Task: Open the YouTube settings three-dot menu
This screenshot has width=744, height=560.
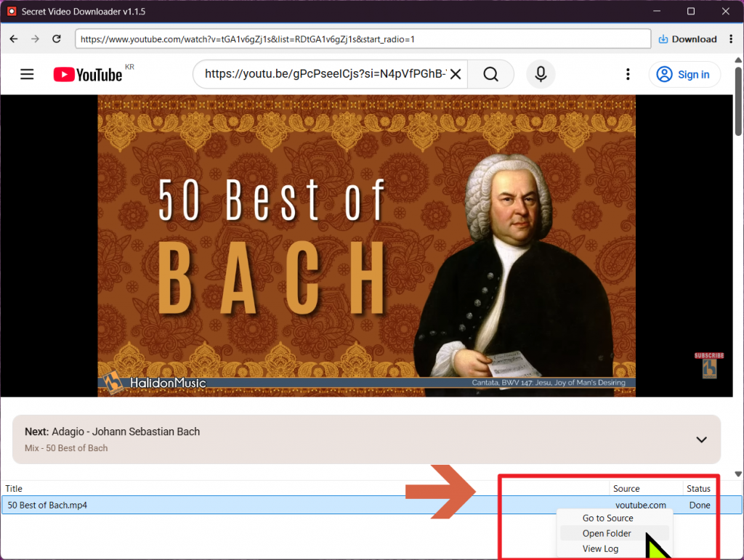Action: tap(628, 74)
